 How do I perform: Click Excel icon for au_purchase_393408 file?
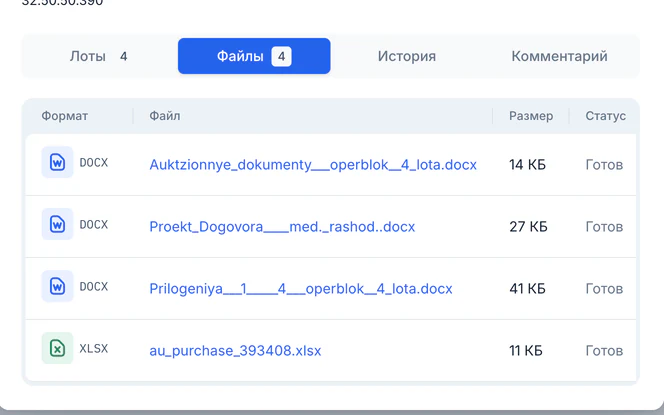click(x=57, y=348)
